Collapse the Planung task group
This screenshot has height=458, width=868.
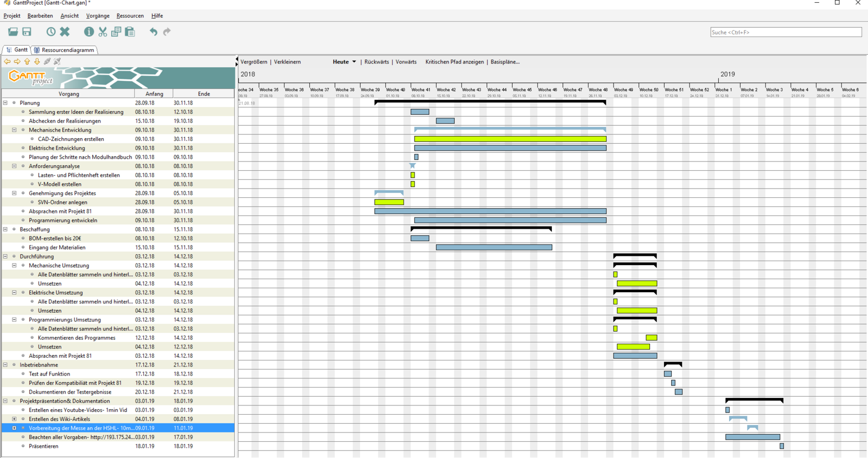[x=5, y=102]
